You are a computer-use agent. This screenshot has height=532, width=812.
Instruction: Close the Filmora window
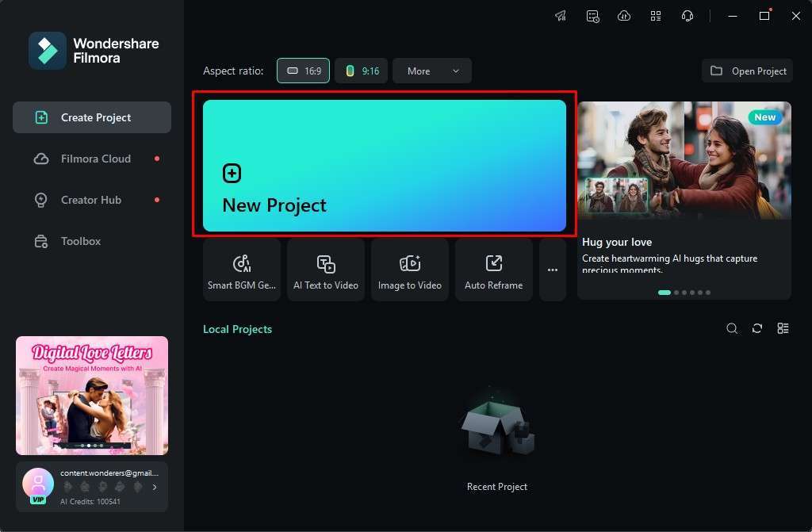(x=796, y=16)
